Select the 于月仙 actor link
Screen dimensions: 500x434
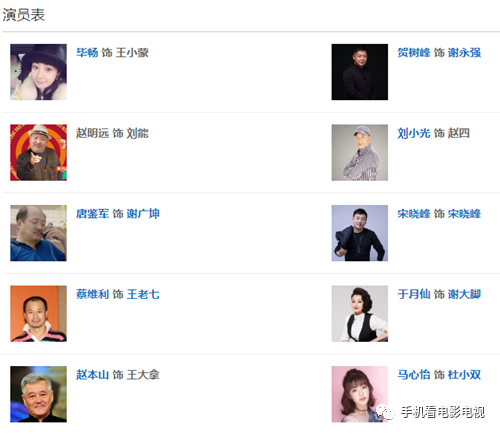coord(414,294)
